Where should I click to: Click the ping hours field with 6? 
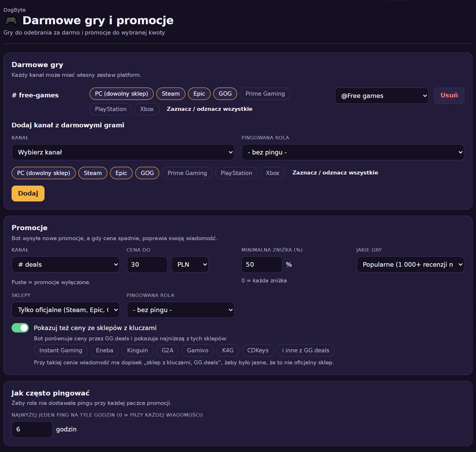click(x=32, y=429)
